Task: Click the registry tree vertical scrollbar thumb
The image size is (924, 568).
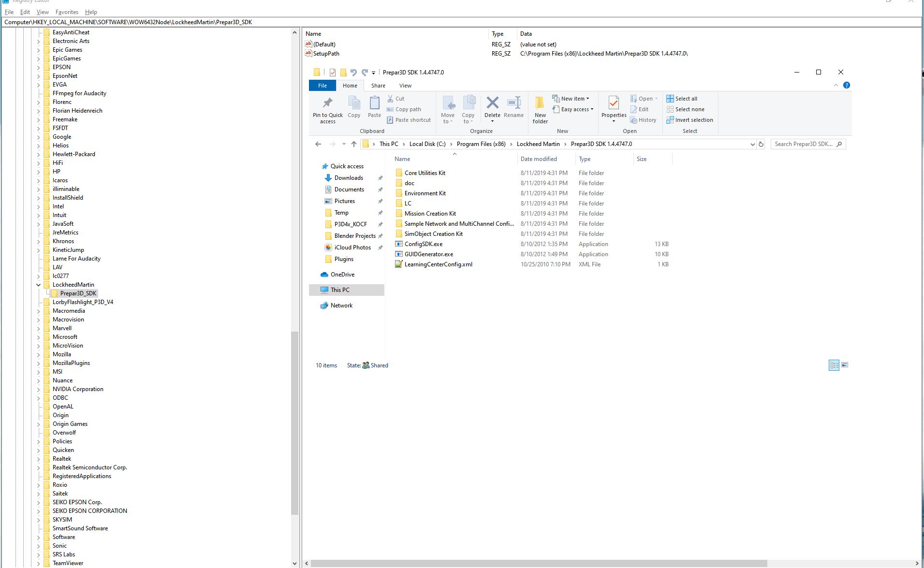Action: pyautogui.click(x=294, y=423)
